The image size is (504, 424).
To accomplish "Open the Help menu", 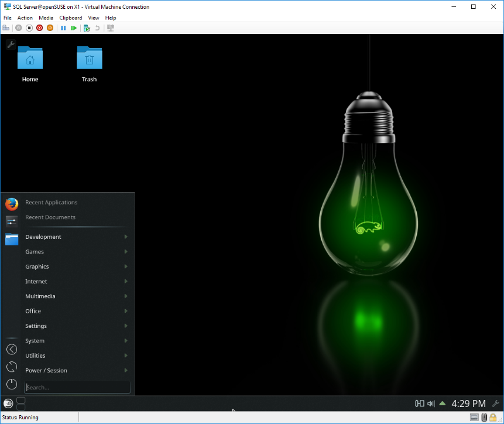I will pos(111,18).
